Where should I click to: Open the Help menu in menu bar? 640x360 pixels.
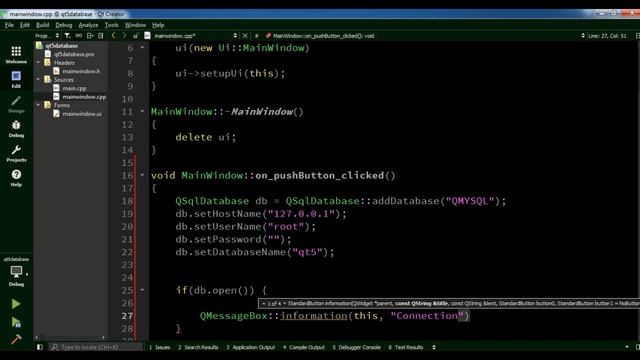pos(158,25)
